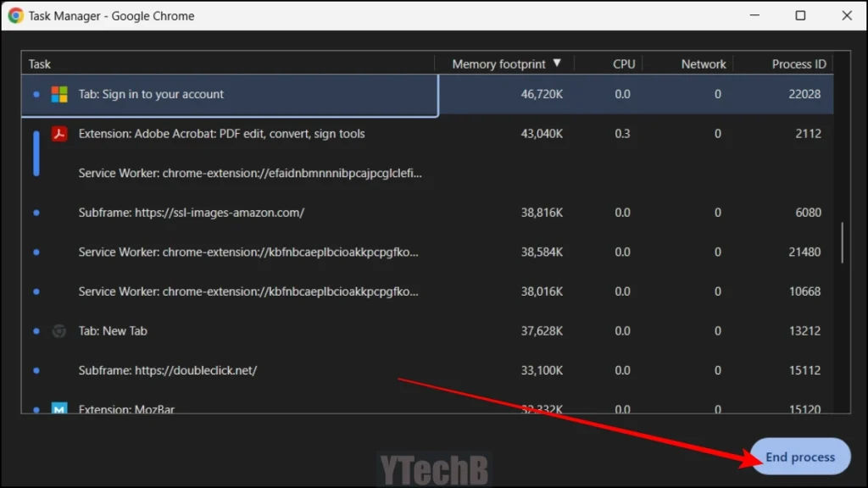This screenshot has height=488, width=868.
Task: Click the Chrome logo in title bar
Action: (15, 15)
